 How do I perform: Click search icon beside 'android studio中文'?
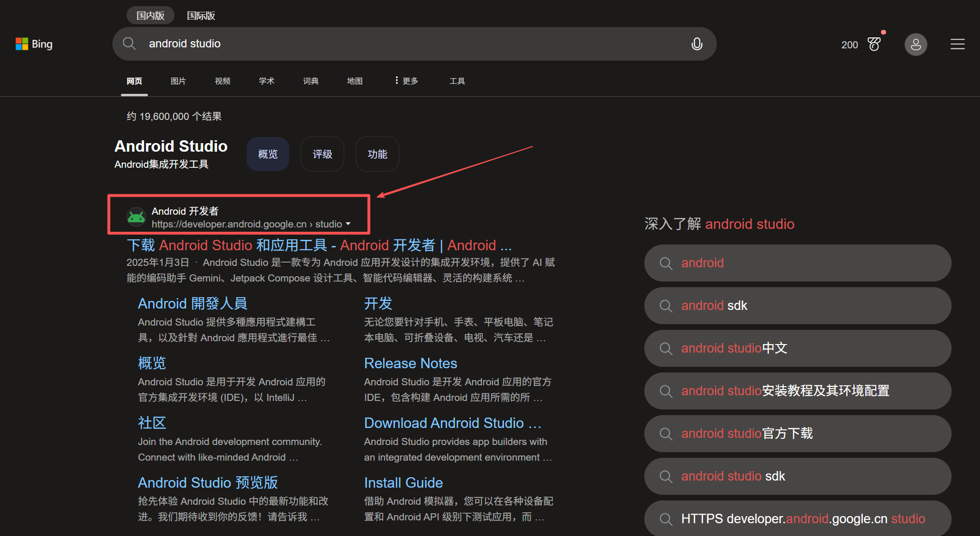666,348
